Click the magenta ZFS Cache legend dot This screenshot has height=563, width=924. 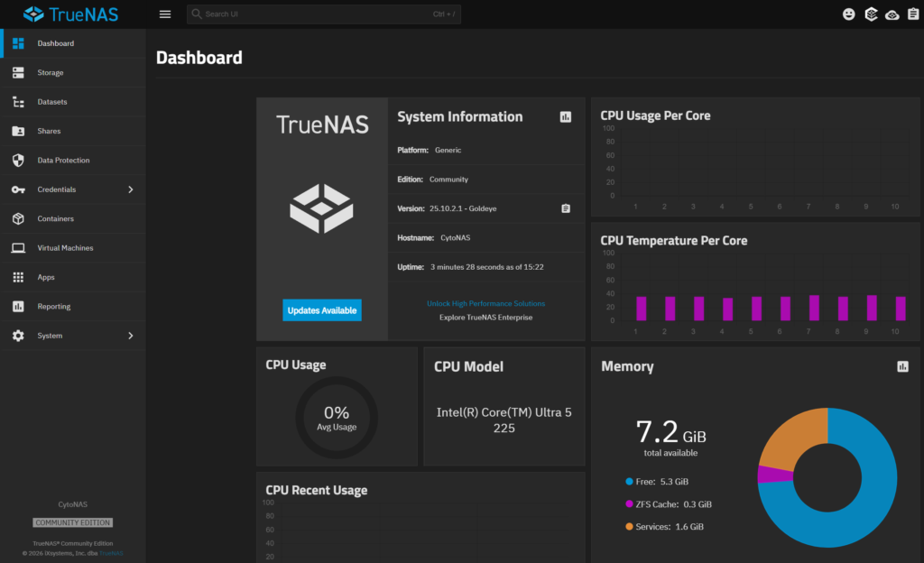tap(629, 504)
